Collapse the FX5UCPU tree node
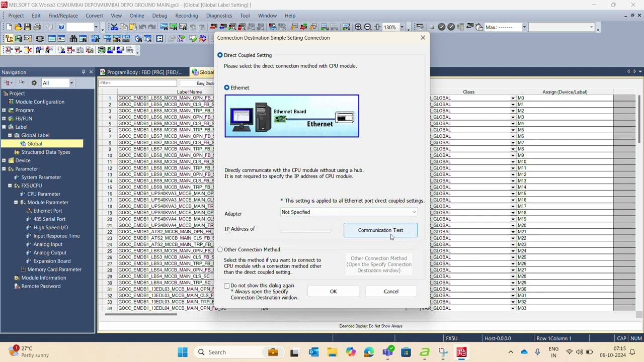The height and width of the screenshot is (362, 644). (x=10, y=186)
